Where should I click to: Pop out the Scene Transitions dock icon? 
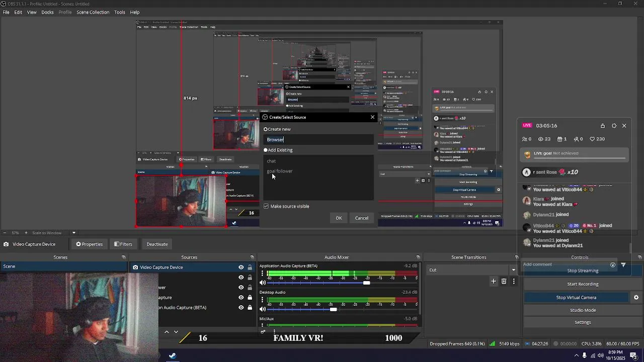point(516,257)
